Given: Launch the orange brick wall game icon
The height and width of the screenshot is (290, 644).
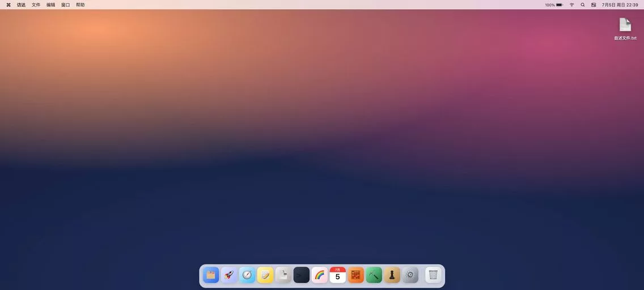Looking at the screenshot, I should [355, 275].
